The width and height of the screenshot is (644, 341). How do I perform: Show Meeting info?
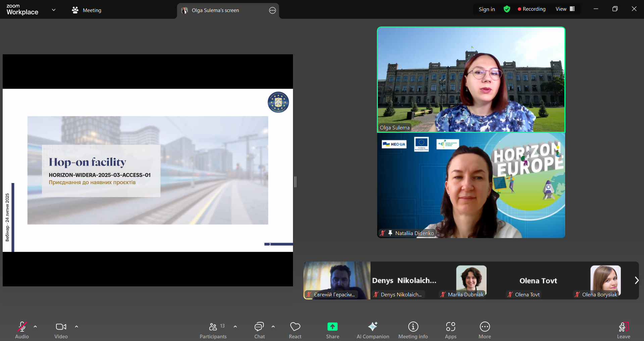(x=413, y=330)
